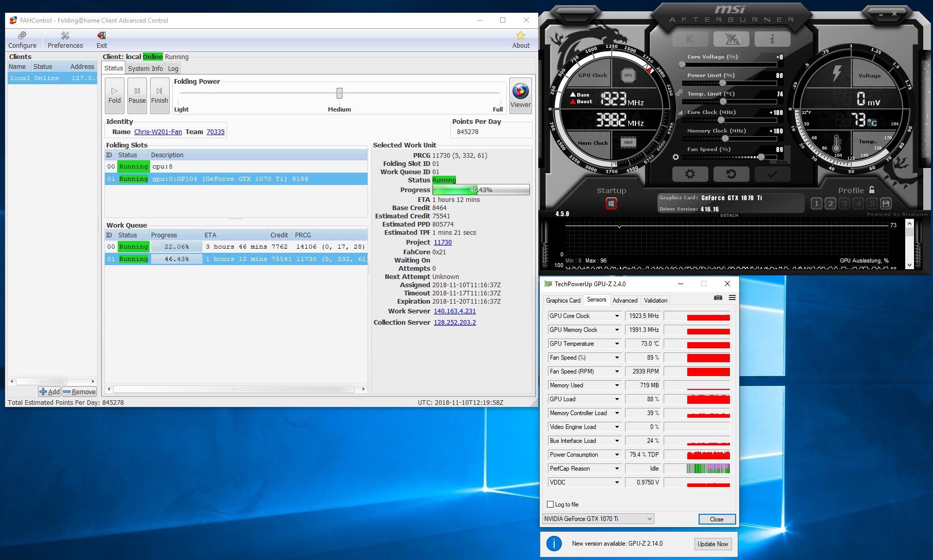Select the Status tab in FAHControl
Viewport: 933px width, 560px height.
pos(114,68)
